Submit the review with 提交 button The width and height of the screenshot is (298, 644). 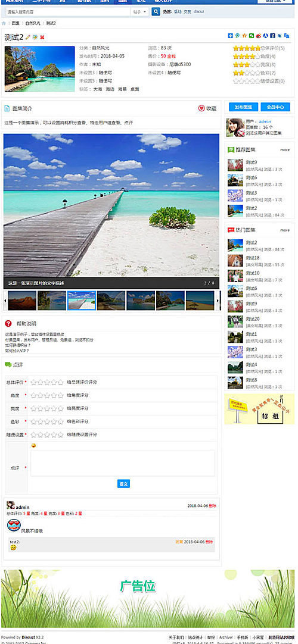[x=123, y=484]
